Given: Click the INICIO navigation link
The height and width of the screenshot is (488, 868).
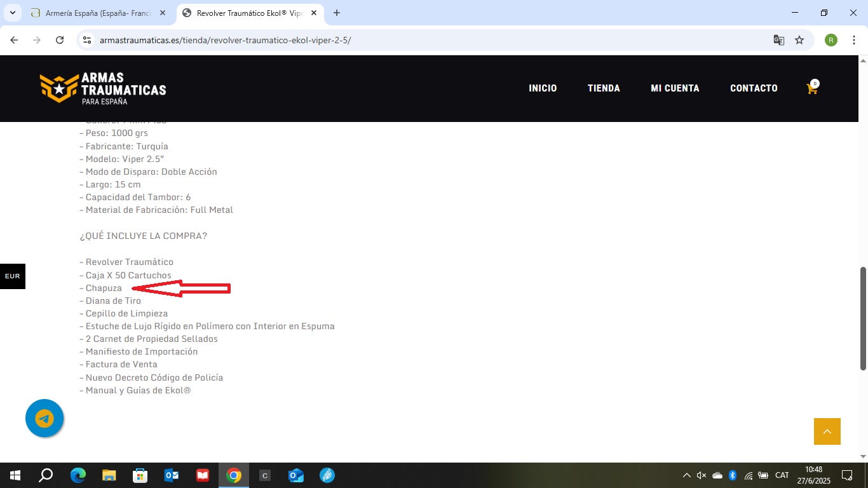Looking at the screenshot, I should click(x=543, y=88).
